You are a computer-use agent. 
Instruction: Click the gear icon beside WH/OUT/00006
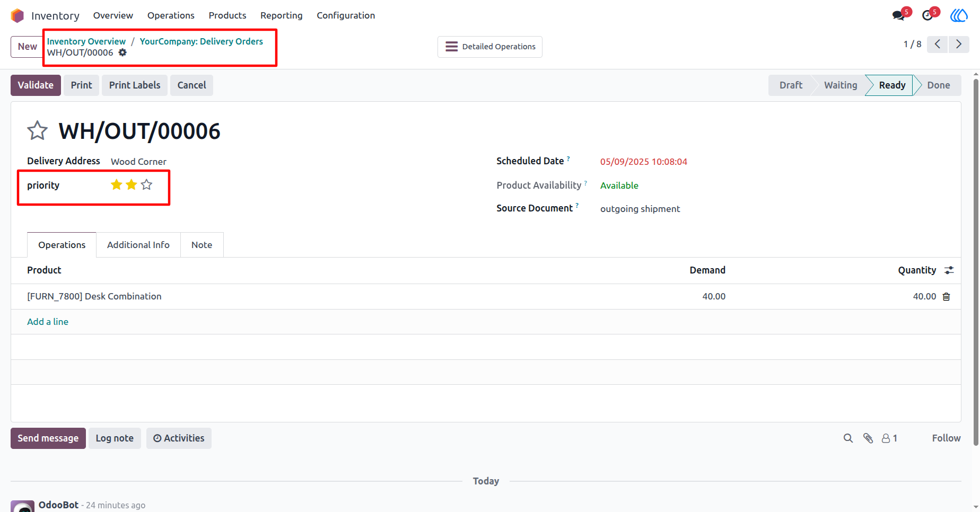(122, 52)
